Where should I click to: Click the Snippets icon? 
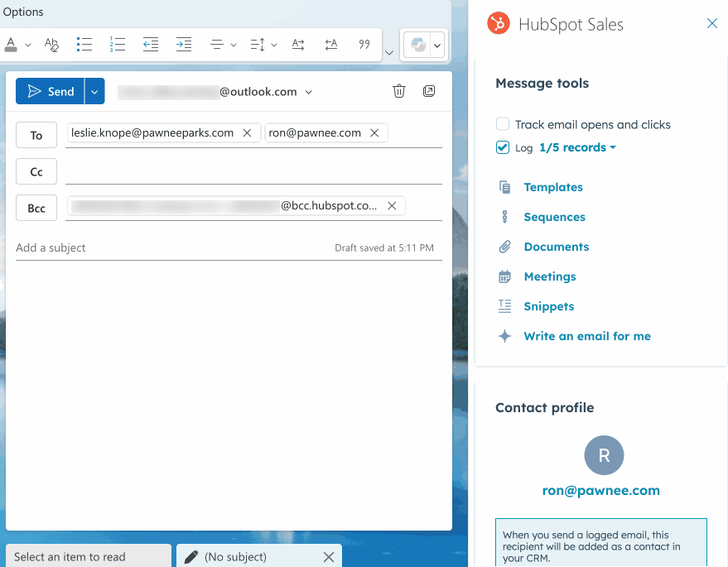tap(504, 306)
